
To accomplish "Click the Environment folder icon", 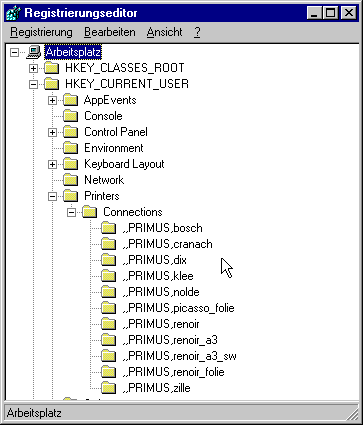I will [x=71, y=148].
